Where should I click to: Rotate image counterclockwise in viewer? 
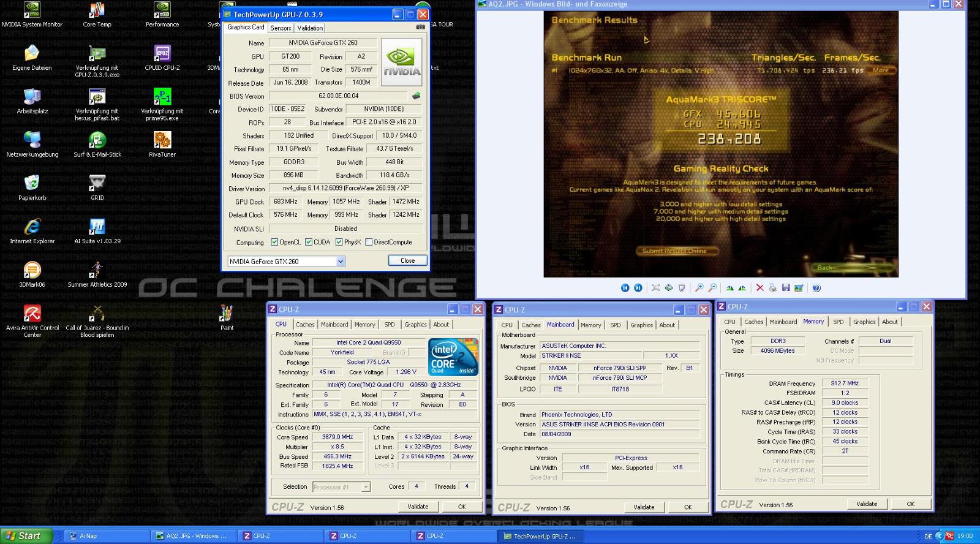pyautogui.click(x=742, y=288)
